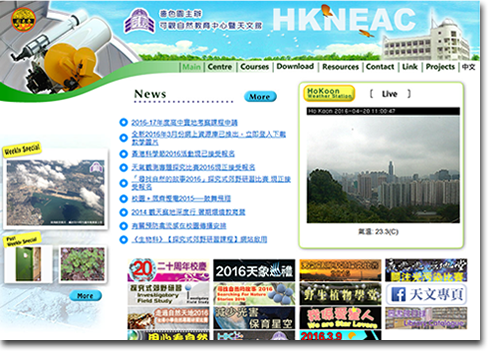Viewport: 504px width, 360px height.
Task: Open the 2016.3.9 banner
Action: click(340, 335)
